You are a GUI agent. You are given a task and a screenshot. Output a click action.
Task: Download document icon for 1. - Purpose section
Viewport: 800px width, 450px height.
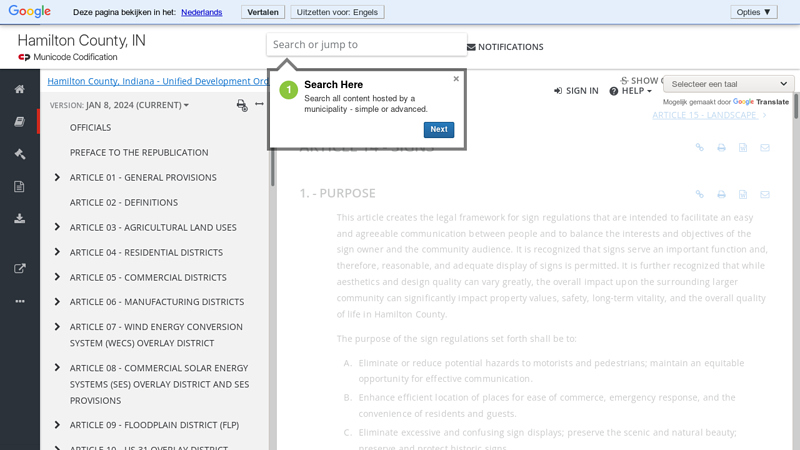click(743, 194)
